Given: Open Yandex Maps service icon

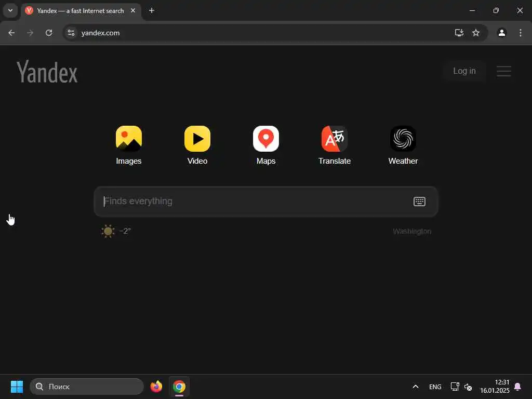Looking at the screenshot, I should [x=265, y=138].
